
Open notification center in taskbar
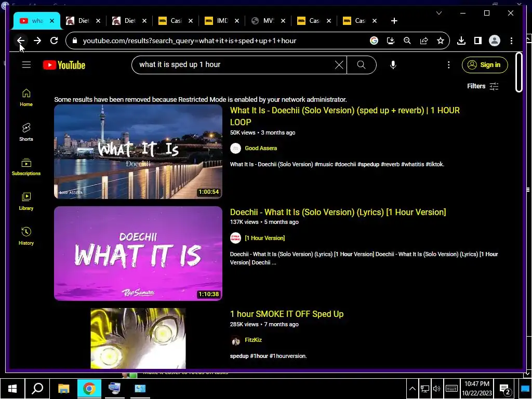[x=505, y=389]
